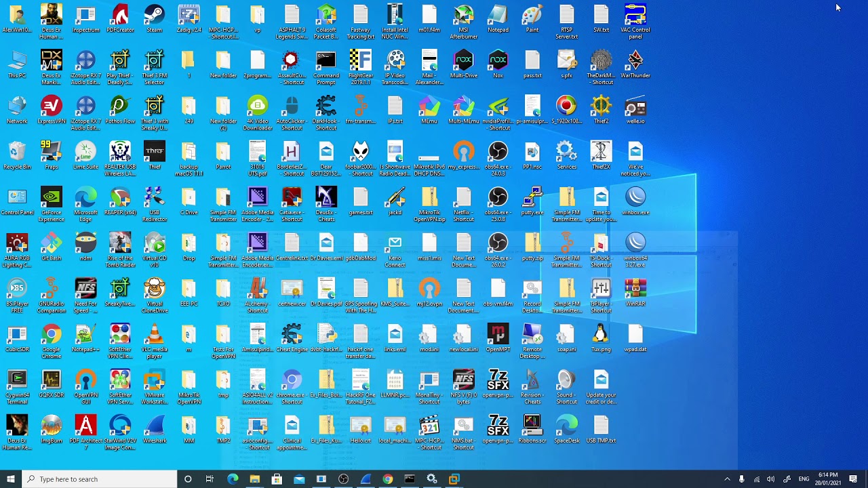Open the ExpressVPN shortcut

coord(52,110)
